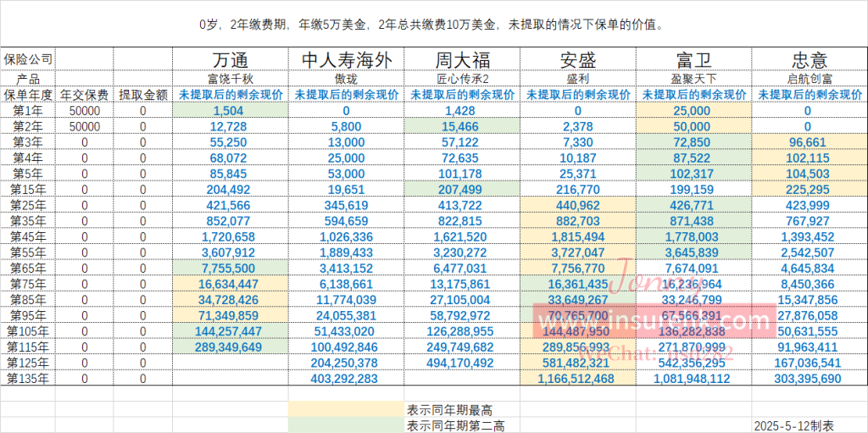The height and width of the screenshot is (433, 868).
Task: Click the value 8,450,366 under 忠意
Action: (x=810, y=285)
